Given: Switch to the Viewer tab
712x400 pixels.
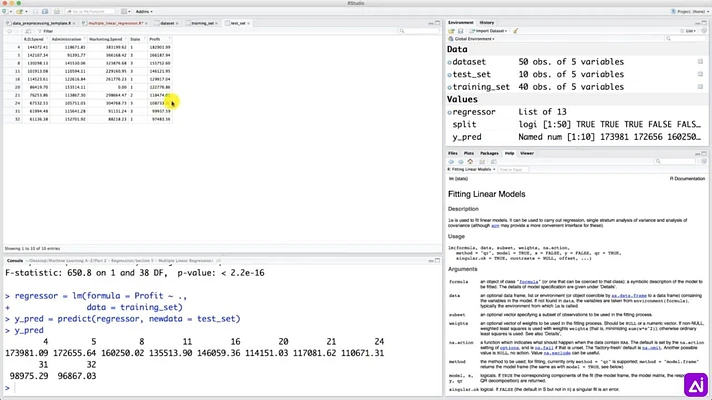Looking at the screenshot, I should pyautogui.click(x=527, y=153).
